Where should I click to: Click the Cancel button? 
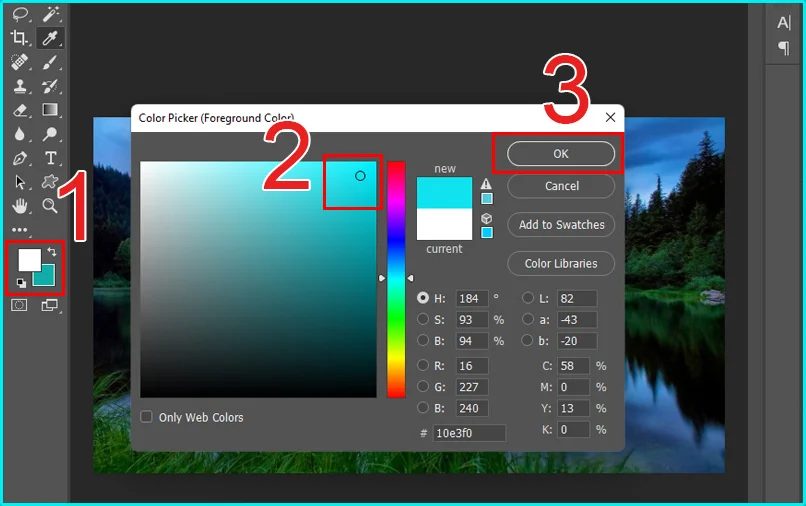561,186
